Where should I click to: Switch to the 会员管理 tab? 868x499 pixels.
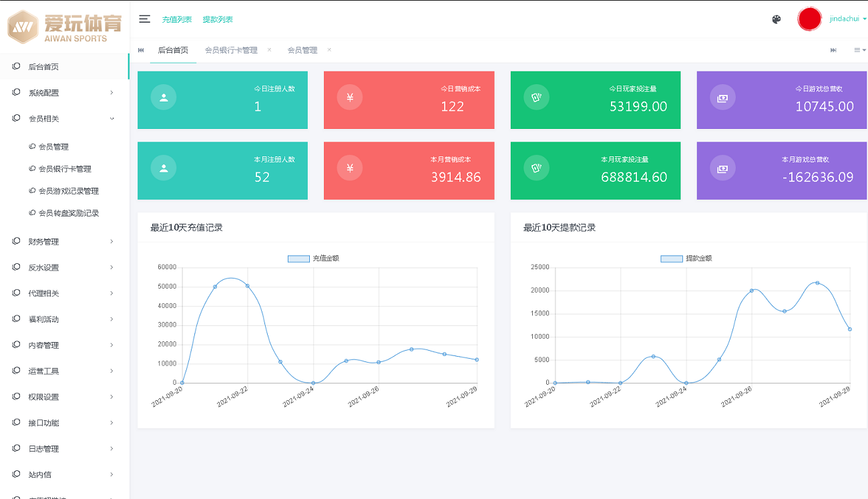coord(302,50)
